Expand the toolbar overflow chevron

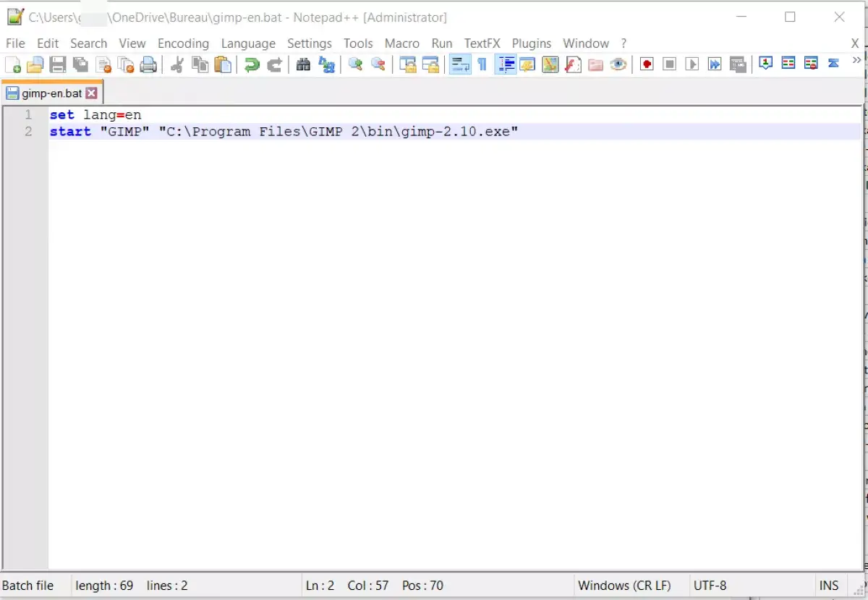pyautogui.click(x=857, y=61)
